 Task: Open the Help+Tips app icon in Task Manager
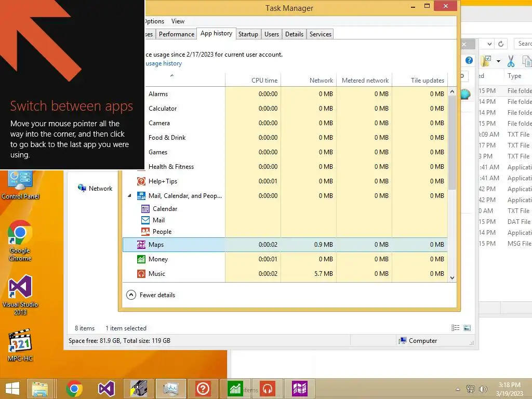click(141, 181)
